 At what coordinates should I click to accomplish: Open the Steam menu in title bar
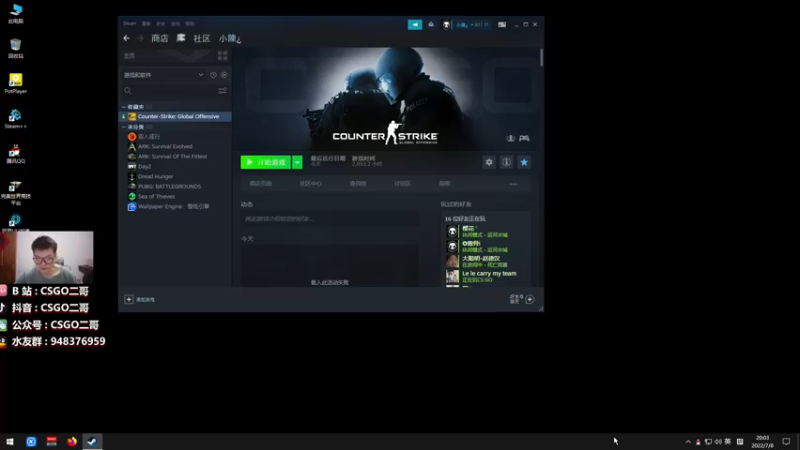[130, 23]
